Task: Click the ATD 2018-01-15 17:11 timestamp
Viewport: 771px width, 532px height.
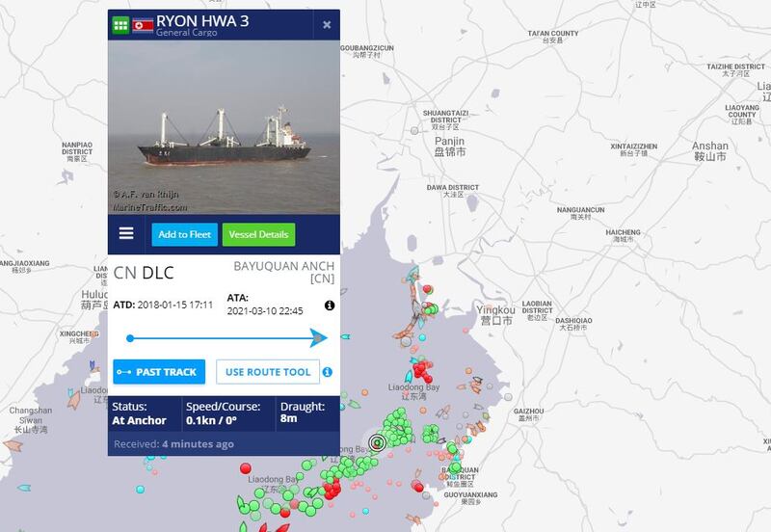Action: (163, 305)
